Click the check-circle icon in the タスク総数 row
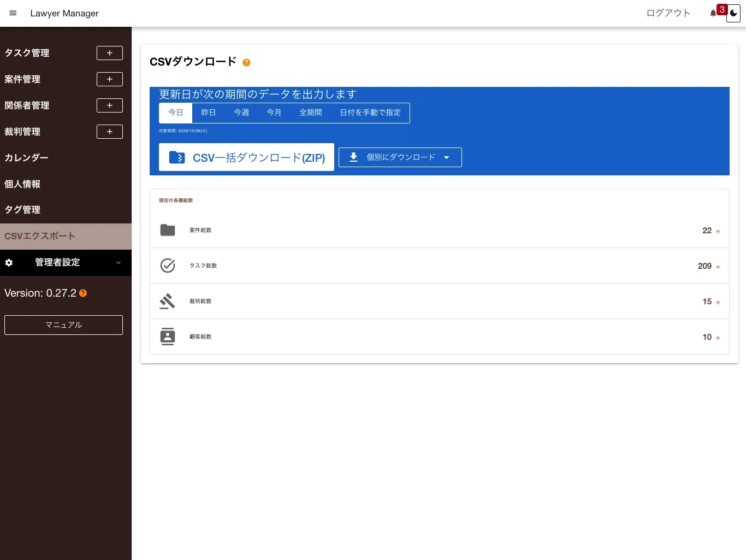The height and width of the screenshot is (560, 746). pos(168,266)
